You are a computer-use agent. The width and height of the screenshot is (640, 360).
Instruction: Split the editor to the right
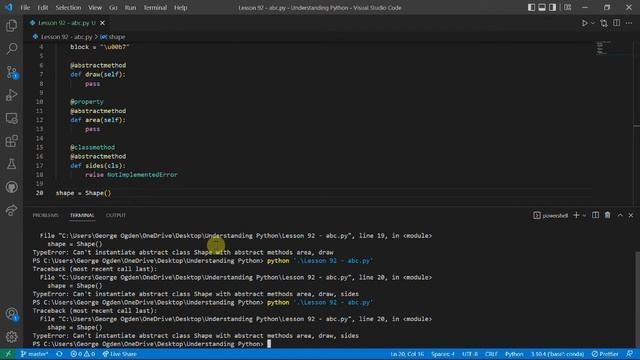[x=616, y=23]
